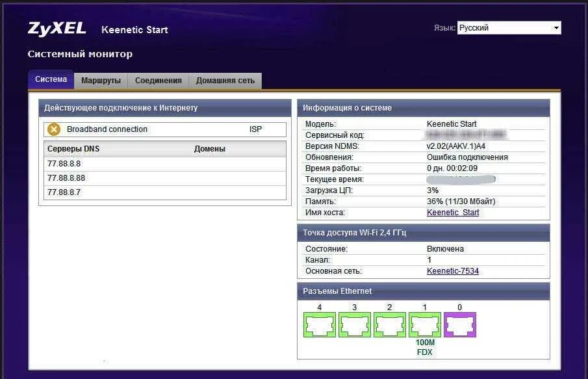Click the Keenetic Start model value

[x=452, y=124]
